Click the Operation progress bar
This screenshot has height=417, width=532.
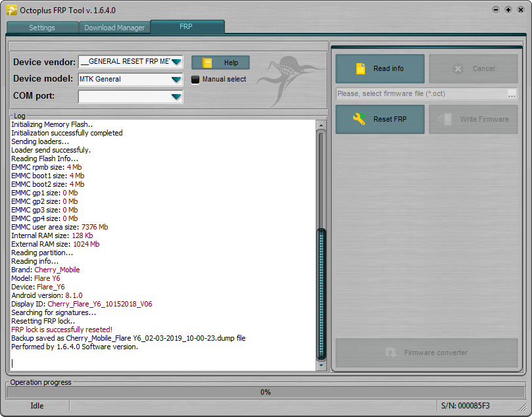tap(266, 392)
